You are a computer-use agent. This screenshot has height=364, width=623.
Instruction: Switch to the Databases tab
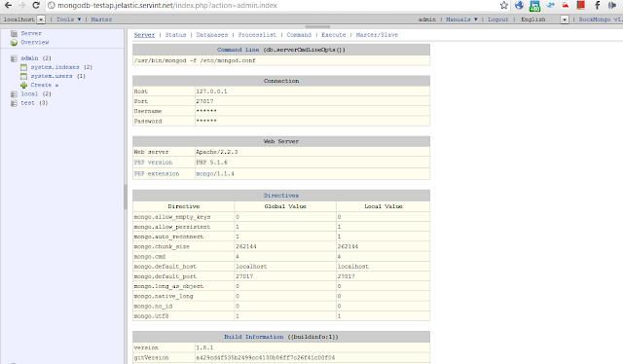(x=212, y=35)
